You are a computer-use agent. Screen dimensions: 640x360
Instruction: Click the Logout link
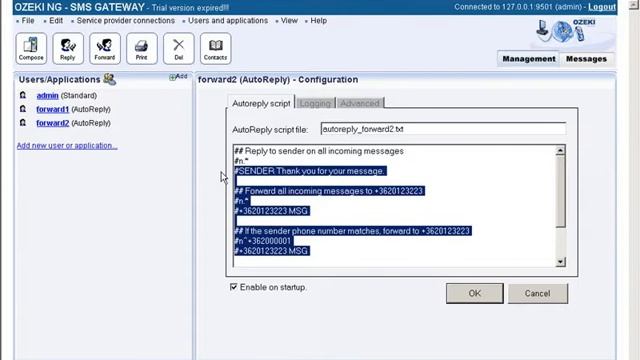point(602,7)
